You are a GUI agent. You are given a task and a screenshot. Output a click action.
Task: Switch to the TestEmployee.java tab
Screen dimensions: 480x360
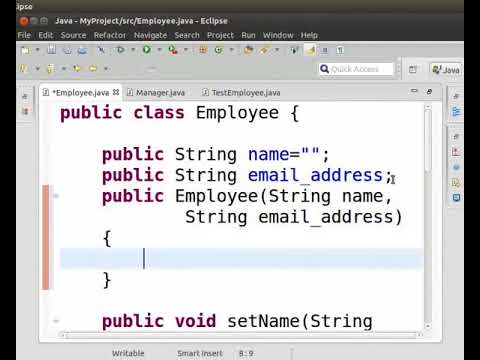click(246, 93)
